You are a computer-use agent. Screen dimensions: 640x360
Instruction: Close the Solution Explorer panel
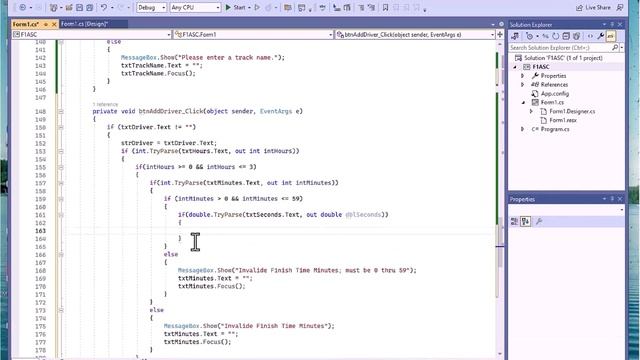pos(620,24)
